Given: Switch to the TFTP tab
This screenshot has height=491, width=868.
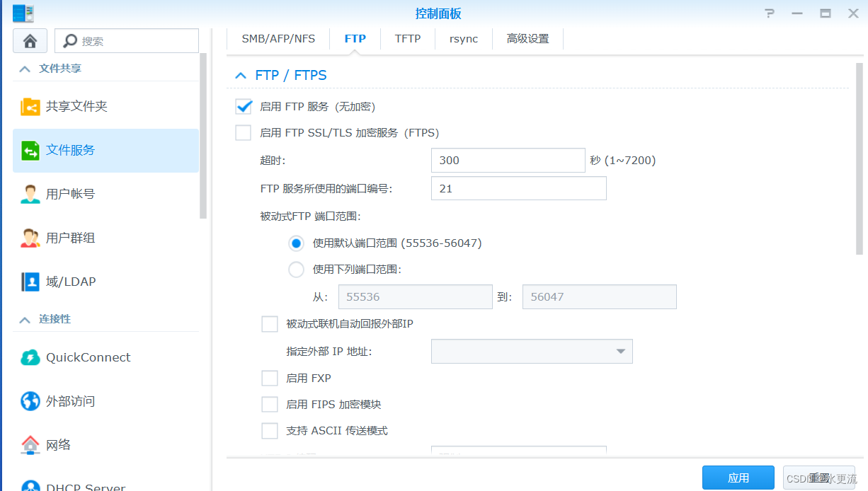Looking at the screenshot, I should (408, 39).
